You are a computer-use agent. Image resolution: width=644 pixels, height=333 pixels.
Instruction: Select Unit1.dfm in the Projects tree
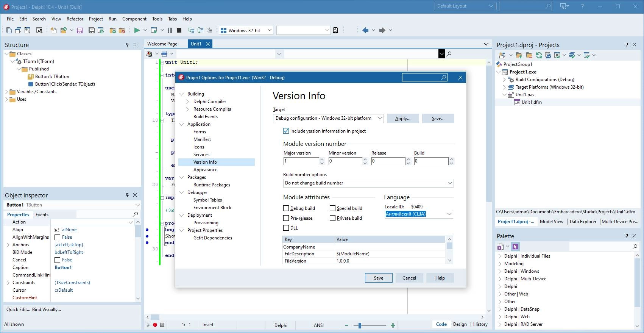[532, 102]
